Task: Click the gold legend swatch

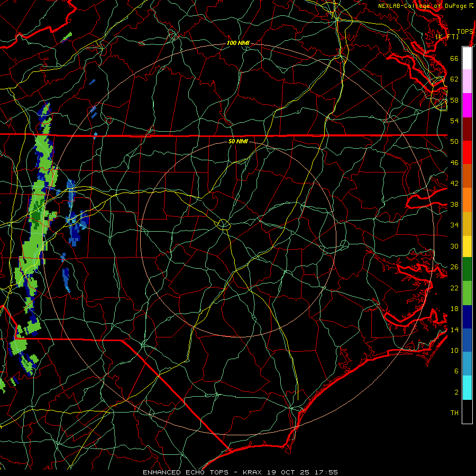Action: tap(467, 224)
